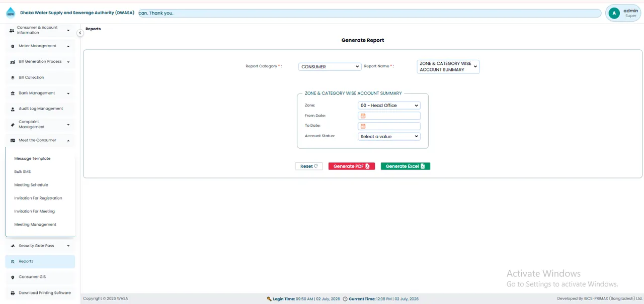The image size is (644, 304).
Task: Open the Report Category dropdown
Action: 330,66
